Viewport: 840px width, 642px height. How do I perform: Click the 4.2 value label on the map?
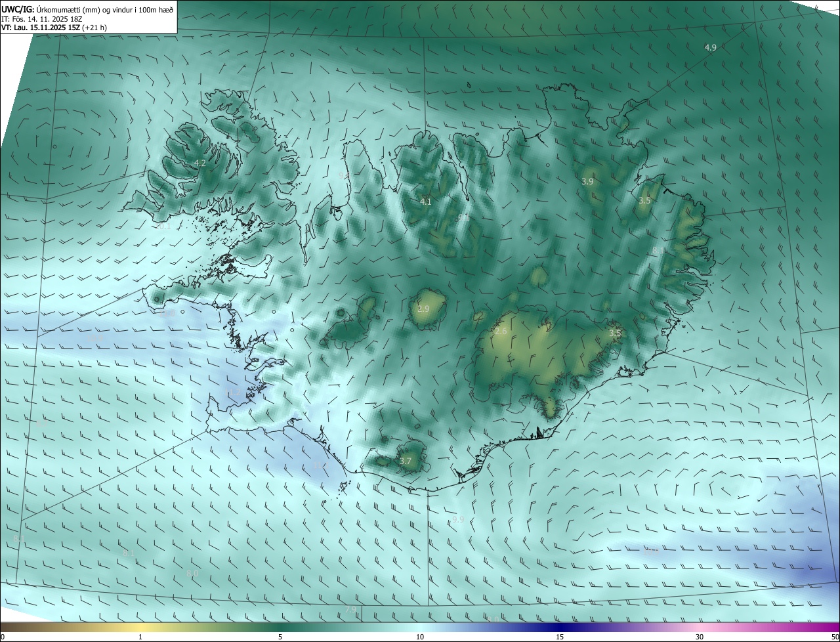pyautogui.click(x=200, y=163)
